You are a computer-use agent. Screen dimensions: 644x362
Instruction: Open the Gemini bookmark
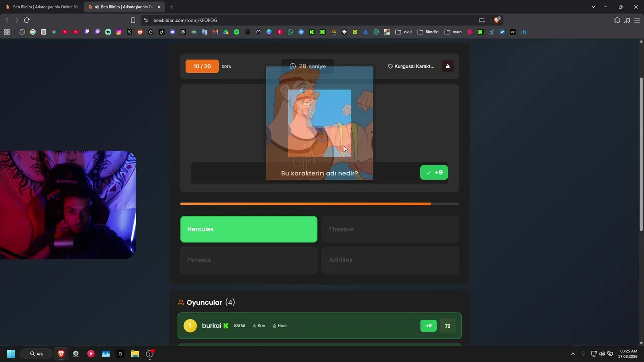(x=54, y=32)
